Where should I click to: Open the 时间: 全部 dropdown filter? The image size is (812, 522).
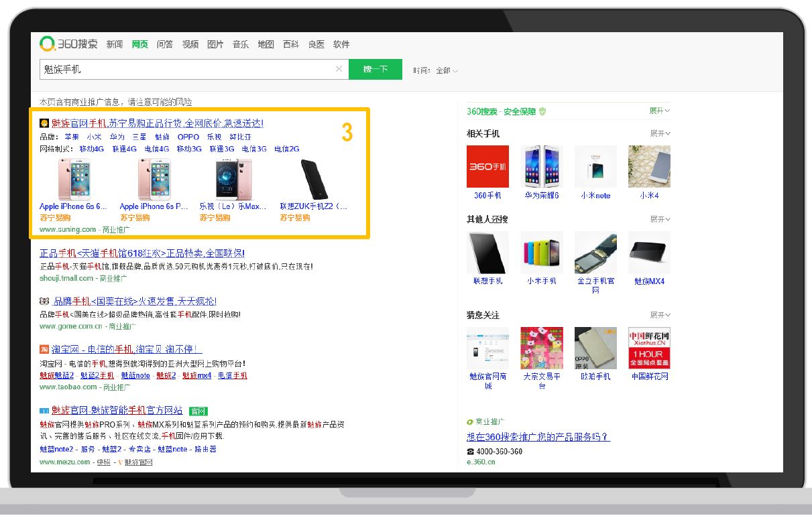[x=436, y=70]
